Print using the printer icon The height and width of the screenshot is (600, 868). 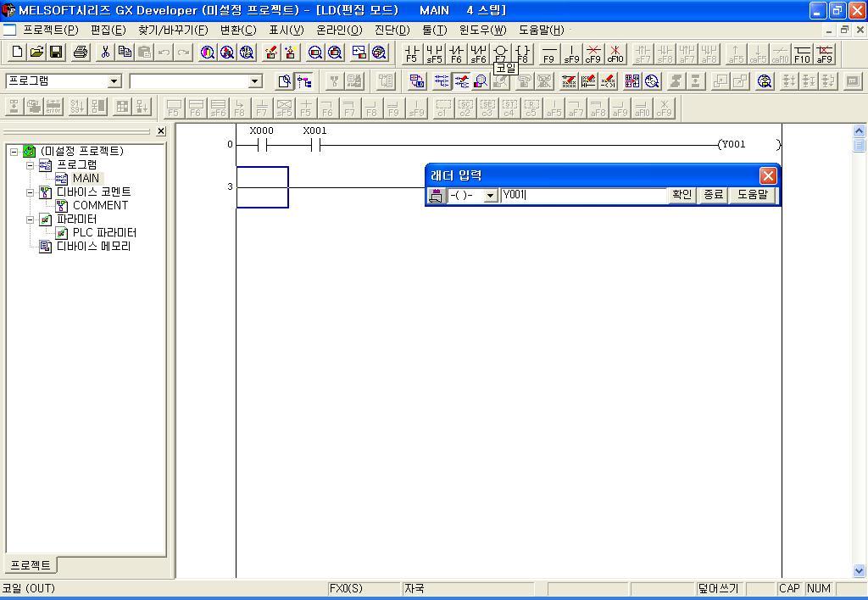(x=81, y=53)
